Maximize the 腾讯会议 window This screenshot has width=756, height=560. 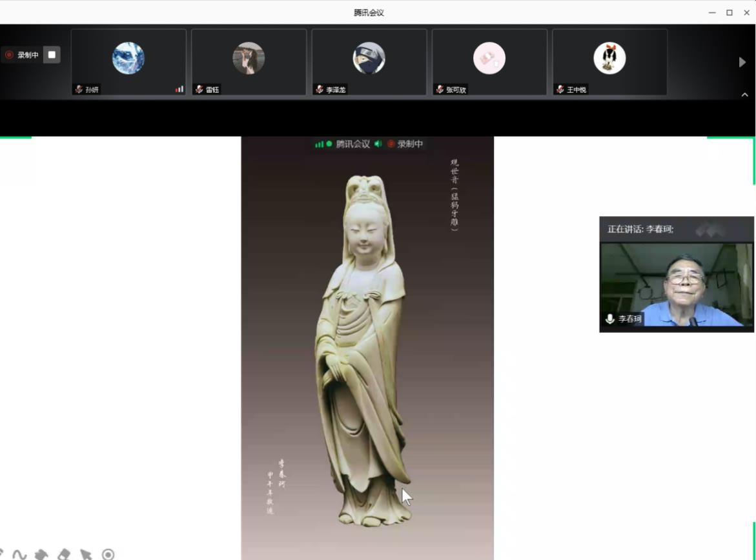click(x=729, y=12)
